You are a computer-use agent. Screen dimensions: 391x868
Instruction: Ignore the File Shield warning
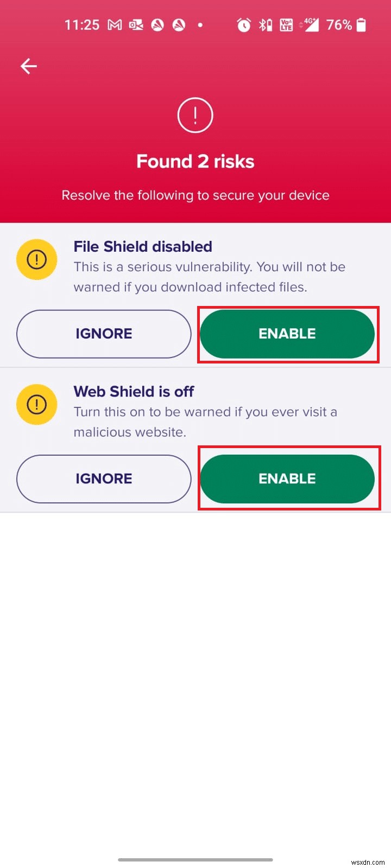(103, 334)
